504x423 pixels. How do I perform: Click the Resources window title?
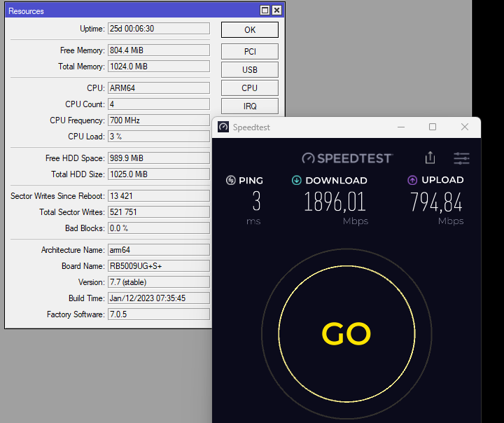(26, 11)
